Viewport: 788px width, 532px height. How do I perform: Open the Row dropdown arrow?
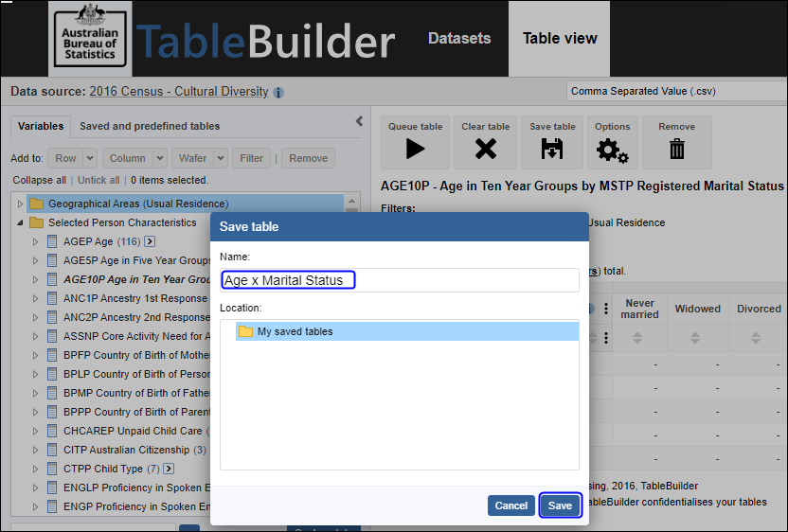point(90,158)
